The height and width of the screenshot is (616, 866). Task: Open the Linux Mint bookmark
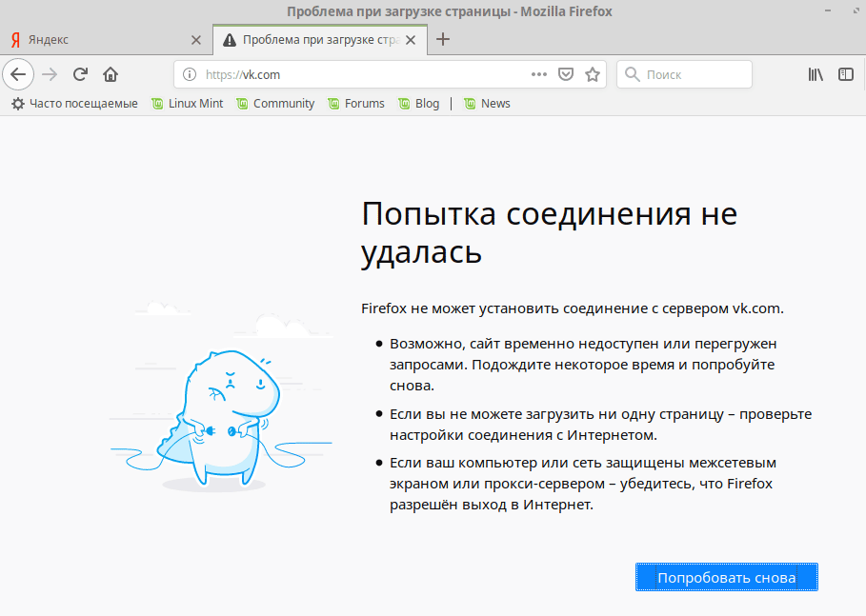pyautogui.click(x=187, y=104)
